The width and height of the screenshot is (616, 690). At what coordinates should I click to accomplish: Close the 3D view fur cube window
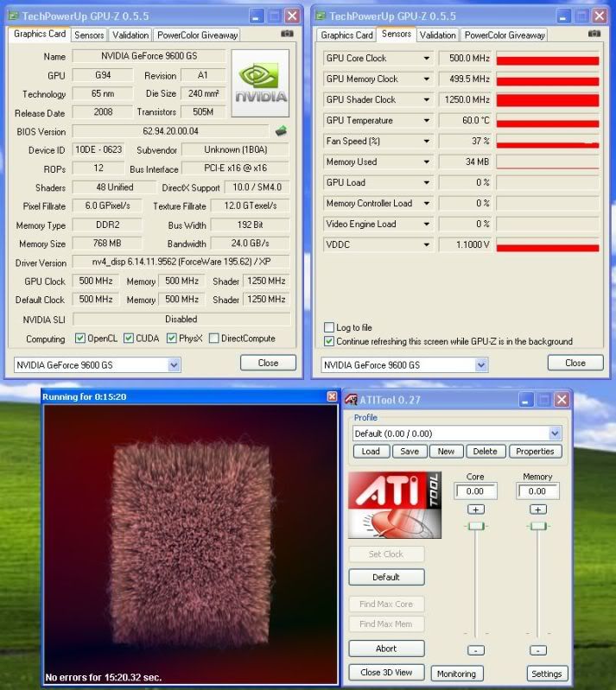333,396
